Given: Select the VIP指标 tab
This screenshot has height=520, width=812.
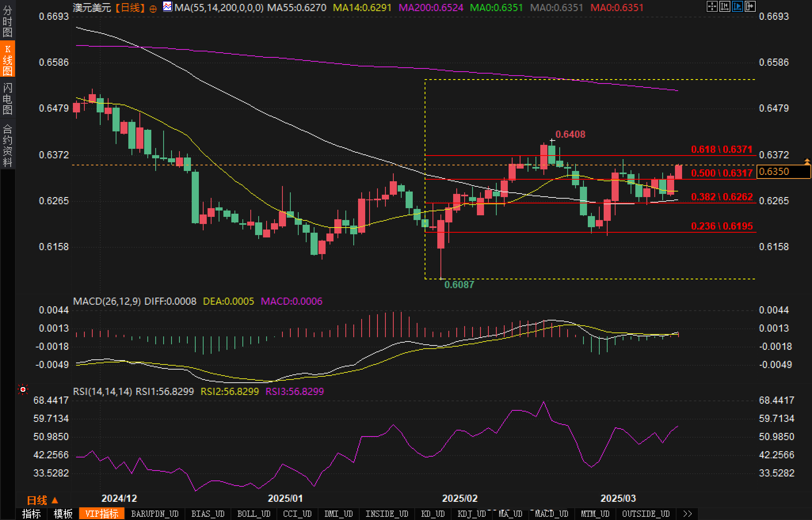Looking at the screenshot, I should click(102, 514).
